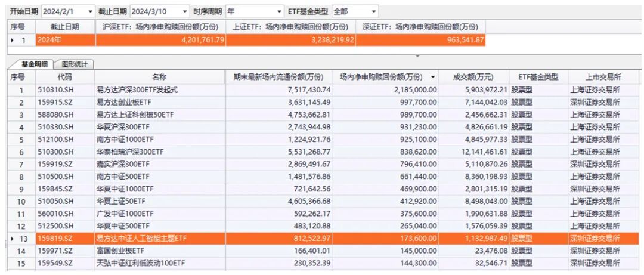Click the 沪深ETF net subscription column header

tap(160, 27)
